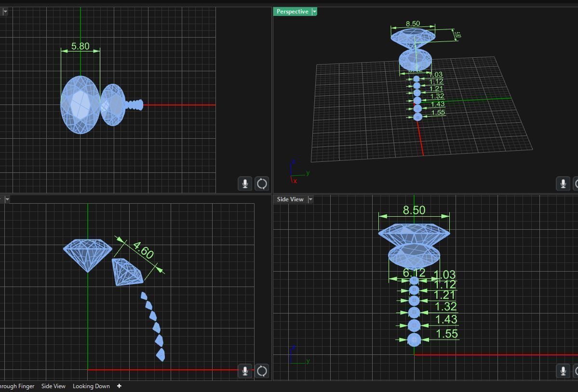Click the Side View viewport title label
This screenshot has height=392, width=578.
[290, 199]
